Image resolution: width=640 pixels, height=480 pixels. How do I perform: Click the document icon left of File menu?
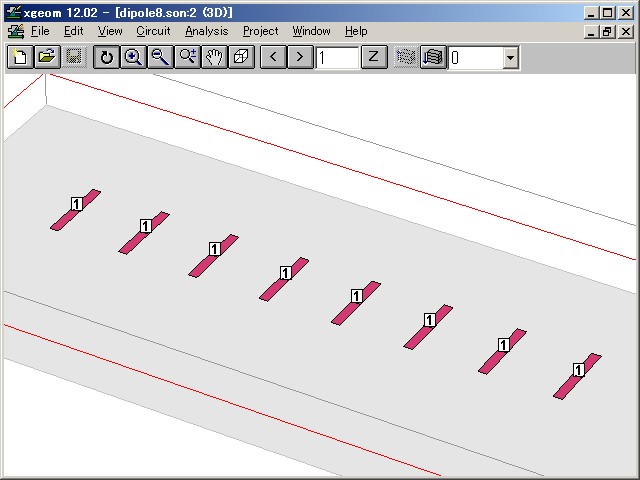[16, 31]
